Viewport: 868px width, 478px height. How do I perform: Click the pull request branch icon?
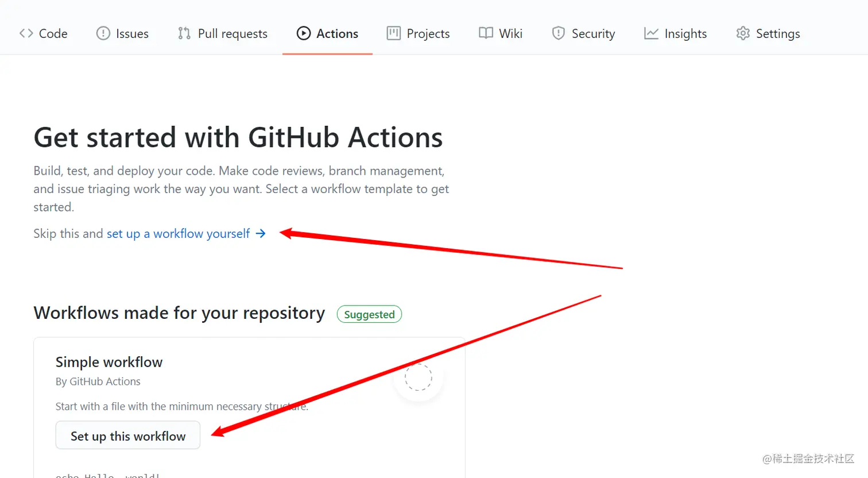tap(184, 33)
